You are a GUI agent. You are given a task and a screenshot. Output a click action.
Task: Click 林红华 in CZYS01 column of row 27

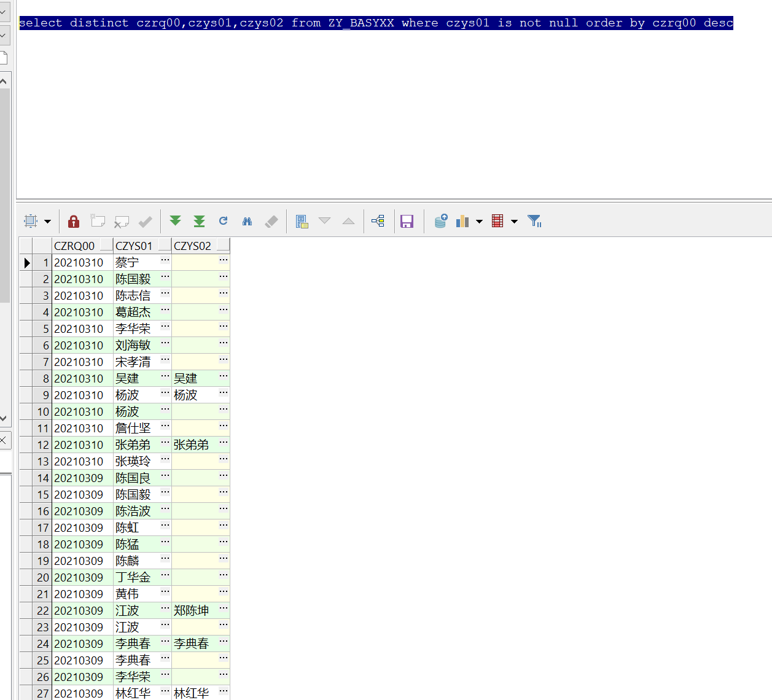[142, 693]
